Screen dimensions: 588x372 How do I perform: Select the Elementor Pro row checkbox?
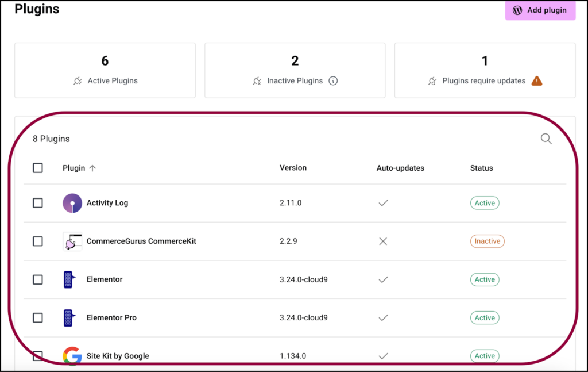point(38,318)
